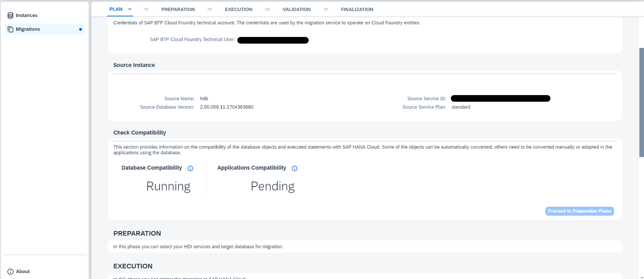The height and width of the screenshot is (279, 644).
Task: Click 'Source Service ID:' label
Action: 426,99
